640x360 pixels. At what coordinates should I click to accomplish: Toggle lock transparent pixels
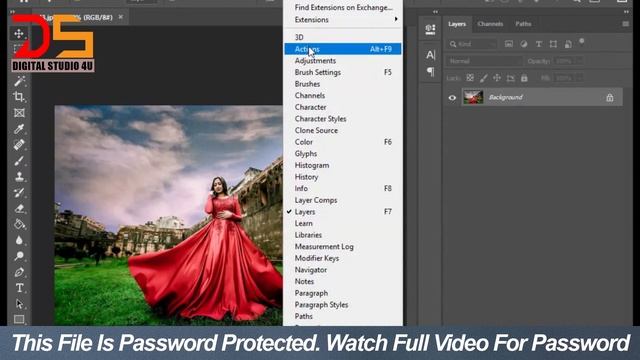(x=470, y=78)
